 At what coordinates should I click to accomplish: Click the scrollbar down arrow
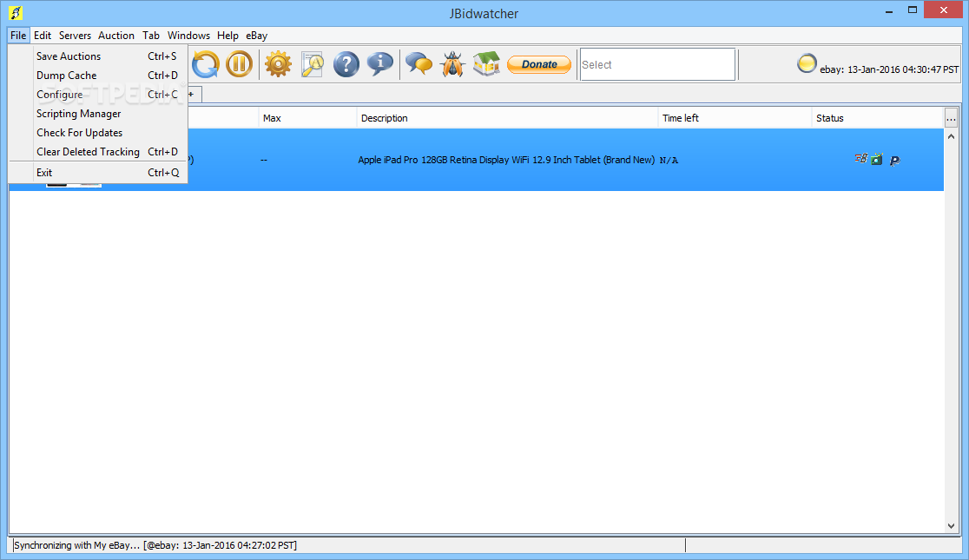click(951, 526)
